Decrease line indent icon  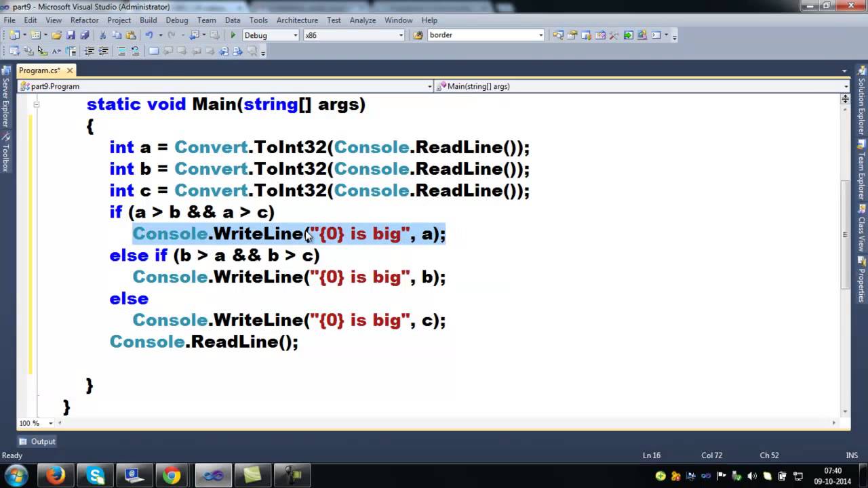tap(89, 51)
